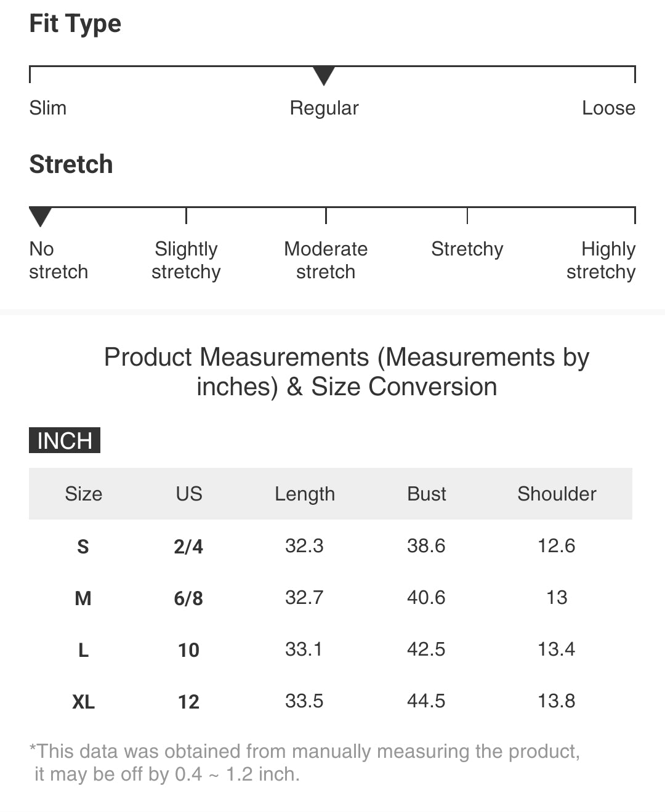Click the US size 10 cell
The height and width of the screenshot is (812, 665).
[x=188, y=649]
